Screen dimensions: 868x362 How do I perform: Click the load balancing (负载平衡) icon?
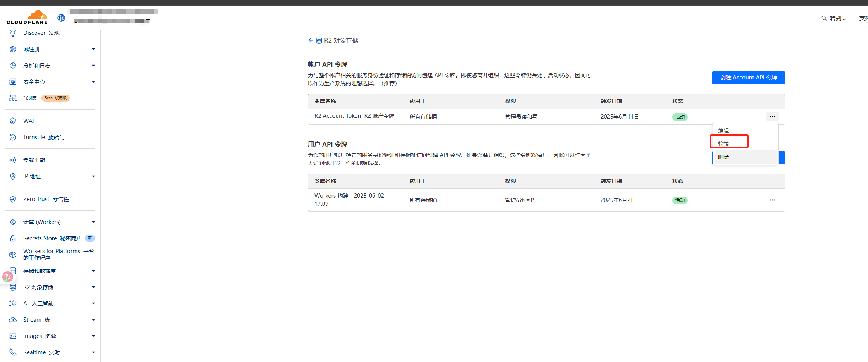tap(13, 160)
